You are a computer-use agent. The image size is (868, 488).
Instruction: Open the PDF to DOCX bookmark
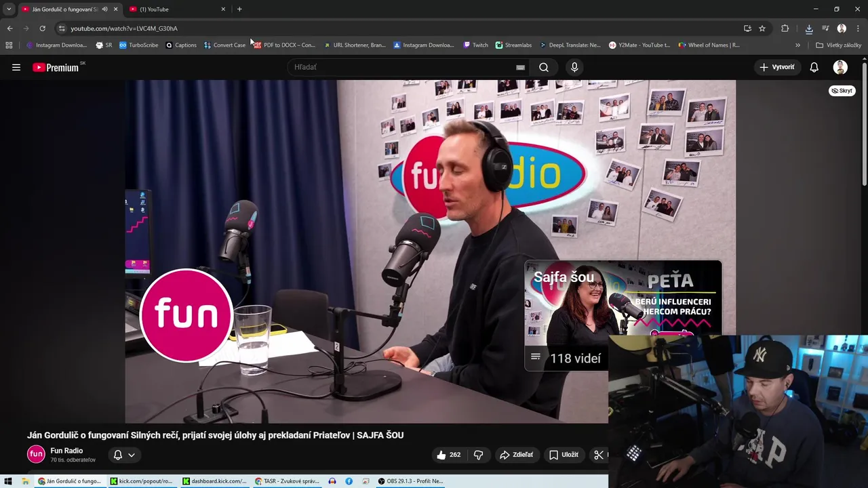click(285, 45)
